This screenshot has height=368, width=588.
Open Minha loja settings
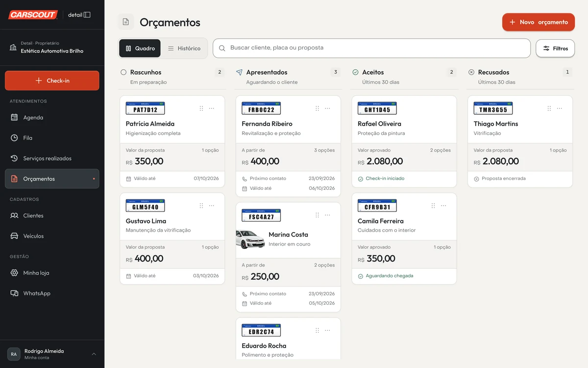click(x=52, y=273)
